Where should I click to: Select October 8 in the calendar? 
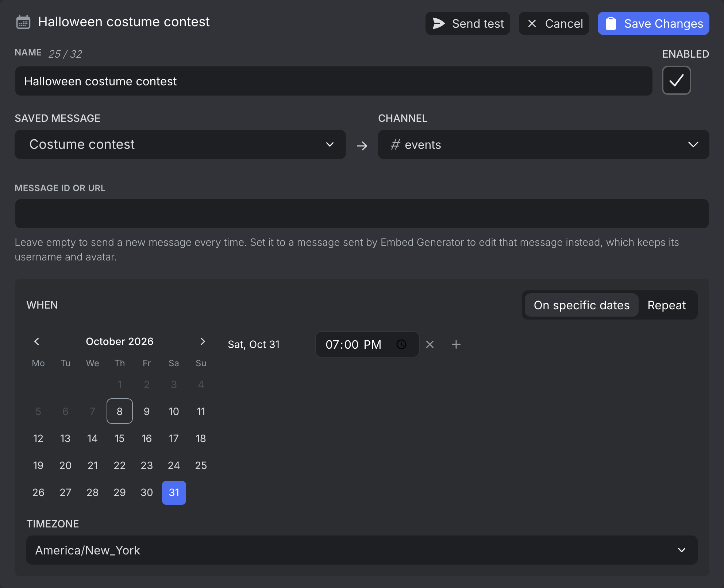[120, 411]
